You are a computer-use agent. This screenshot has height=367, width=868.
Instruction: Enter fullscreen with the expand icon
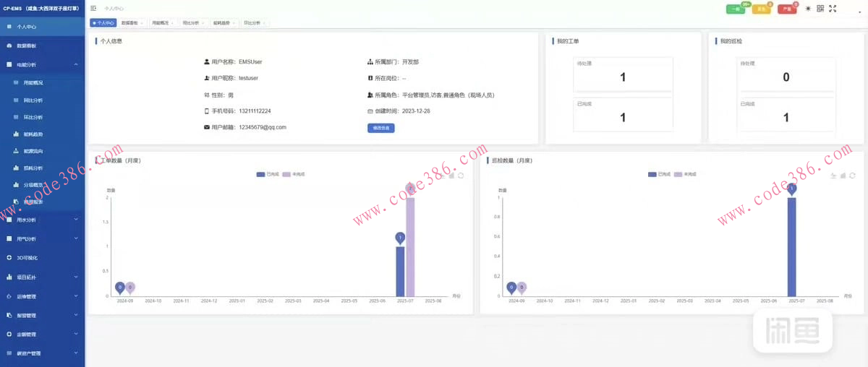click(833, 9)
